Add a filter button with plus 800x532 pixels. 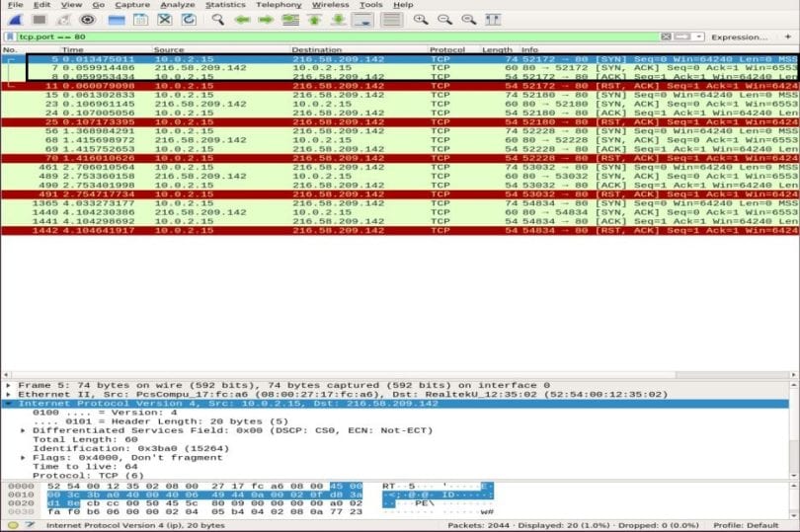pos(788,37)
